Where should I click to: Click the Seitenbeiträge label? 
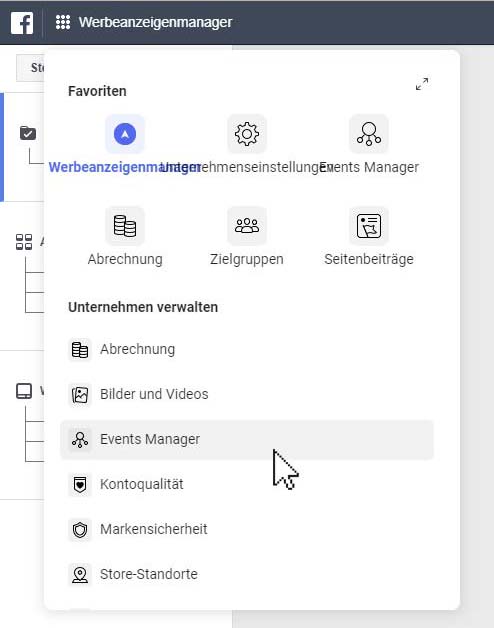coord(369,259)
